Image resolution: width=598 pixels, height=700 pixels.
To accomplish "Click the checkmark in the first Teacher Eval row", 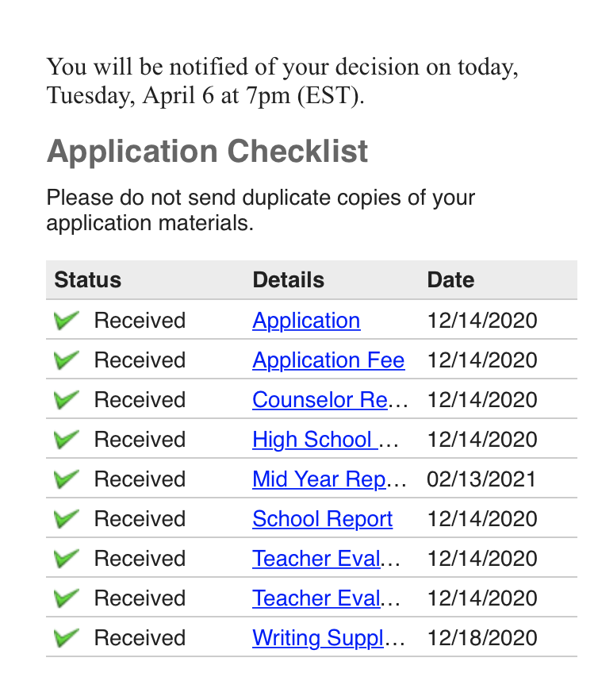I will point(67,559).
